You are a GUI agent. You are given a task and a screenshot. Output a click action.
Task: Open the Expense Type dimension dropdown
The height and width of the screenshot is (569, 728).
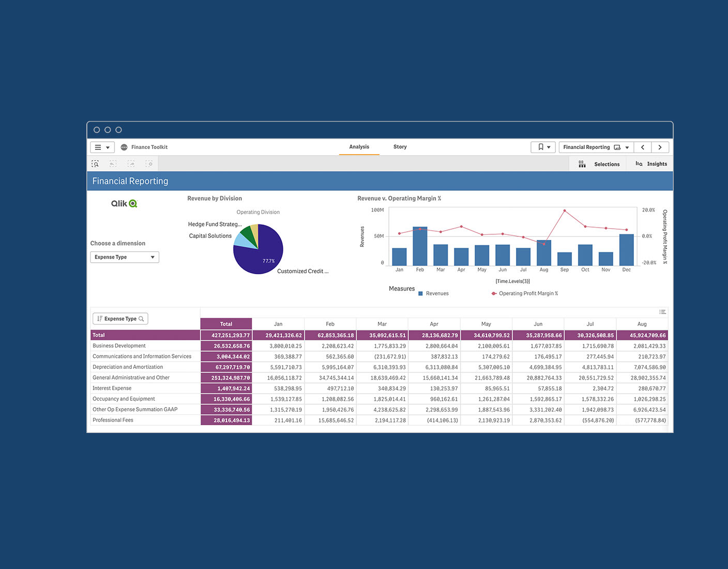click(124, 257)
